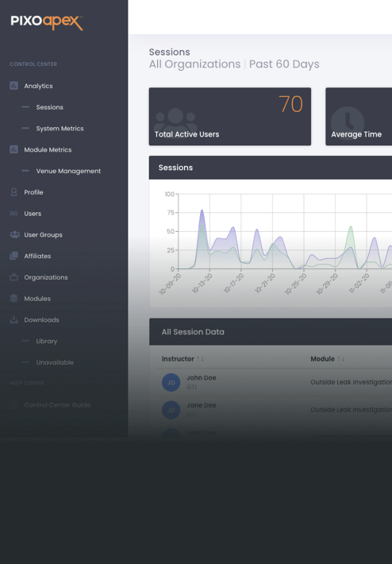Click Outside Leak Investigation in John Doe row
Viewport: 392px width, 564px height.
(x=351, y=382)
